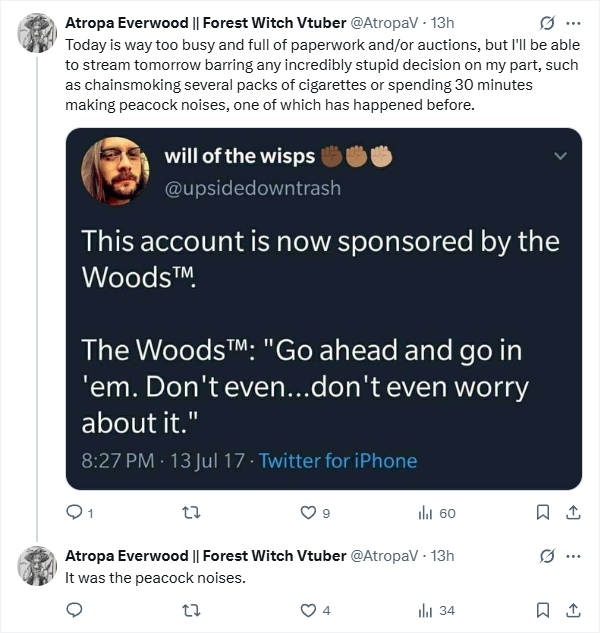View analytics showing 60 views

(427, 513)
